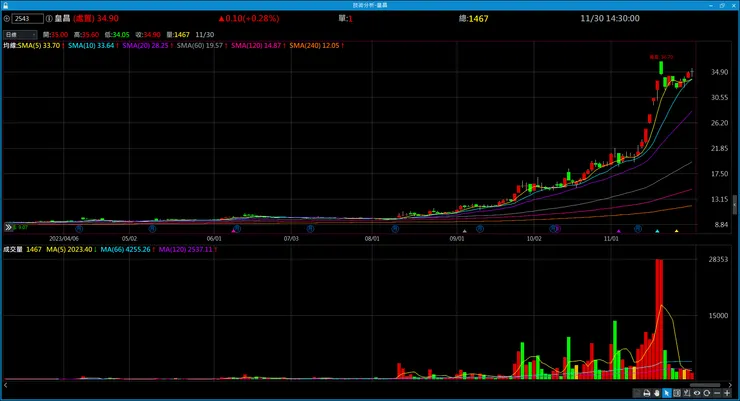Click the chart-settings icon left of printer
Viewport: 740px width, 401px height.
(x=637, y=393)
